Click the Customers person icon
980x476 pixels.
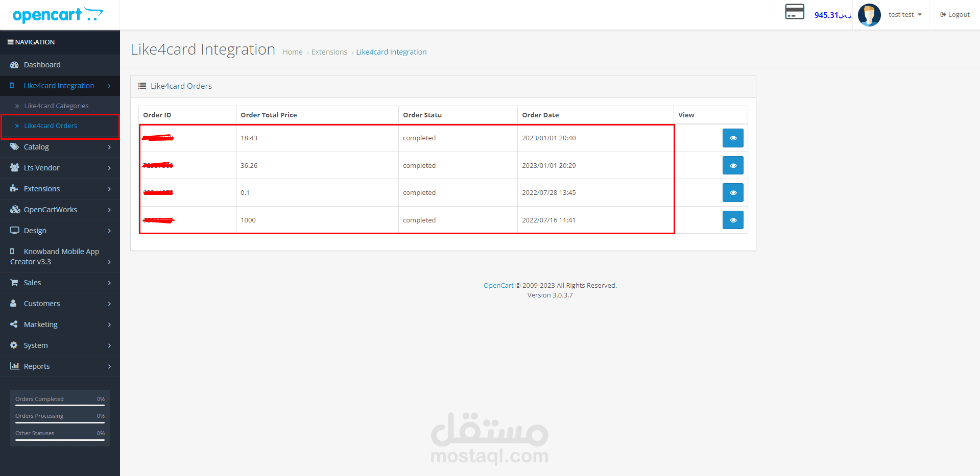click(13, 304)
